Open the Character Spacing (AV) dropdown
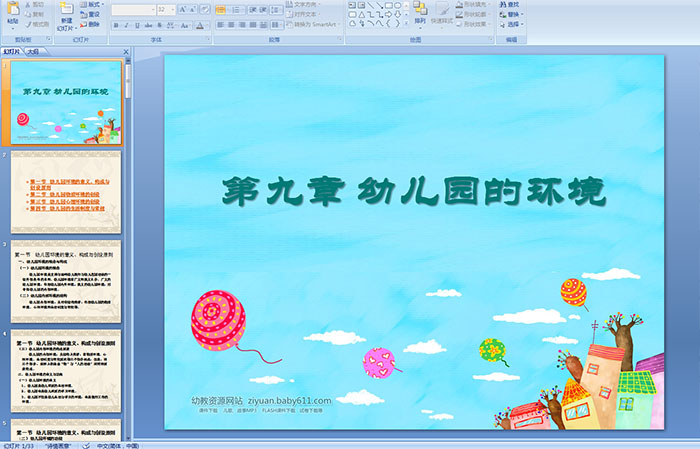Viewport: 700px width, 449px height. [x=171, y=25]
